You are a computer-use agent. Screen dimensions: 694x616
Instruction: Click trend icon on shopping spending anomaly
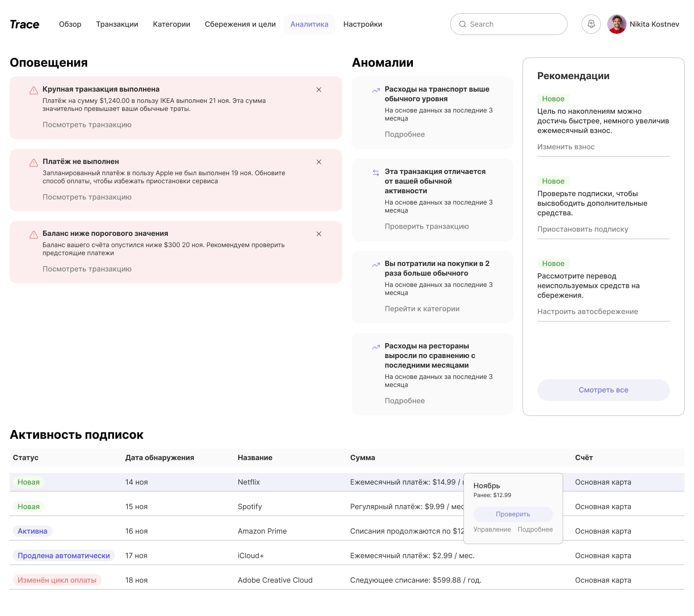pos(376,265)
